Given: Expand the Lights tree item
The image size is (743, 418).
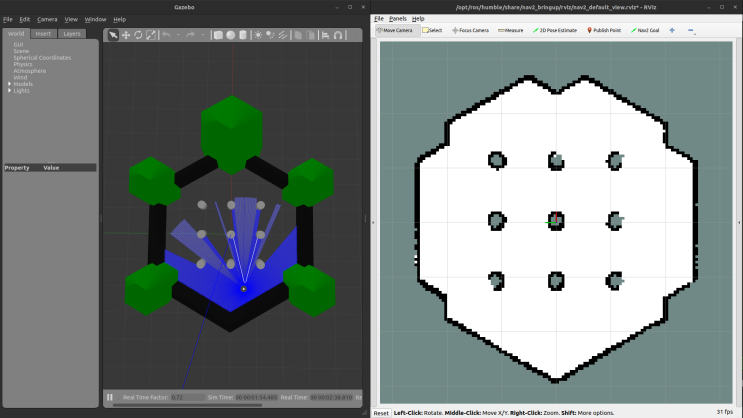Looking at the screenshot, I should point(10,91).
